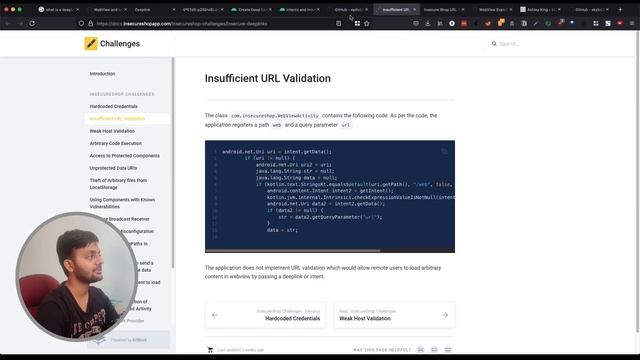The width and height of the screenshot is (640, 360).
Task: Open the browser hamburger menu
Action: [632, 24]
